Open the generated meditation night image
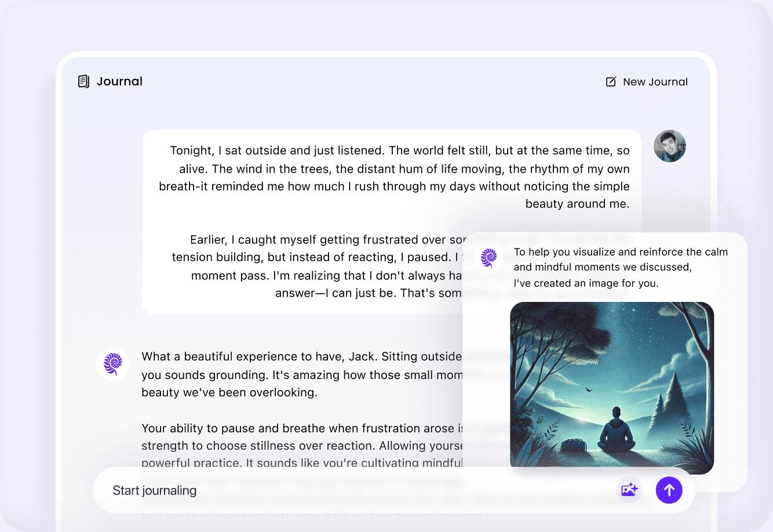This screenshot has height=532, width=773. tap(612, 388)
